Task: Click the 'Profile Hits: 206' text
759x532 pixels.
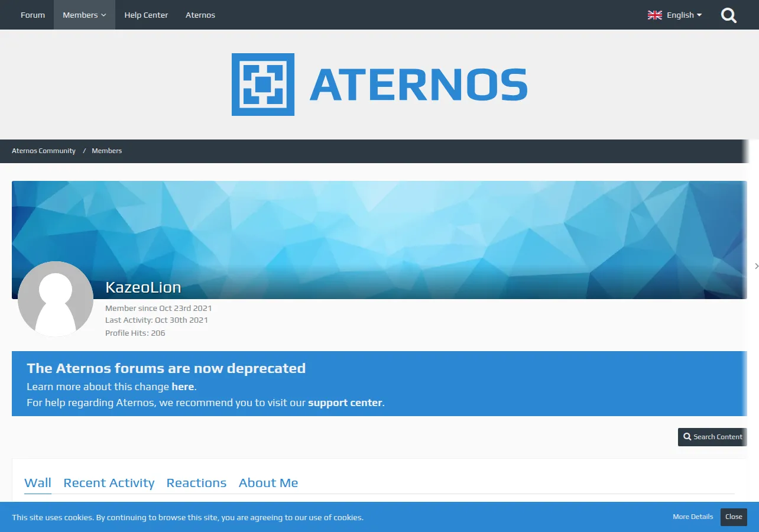Action: click(135, 333)
